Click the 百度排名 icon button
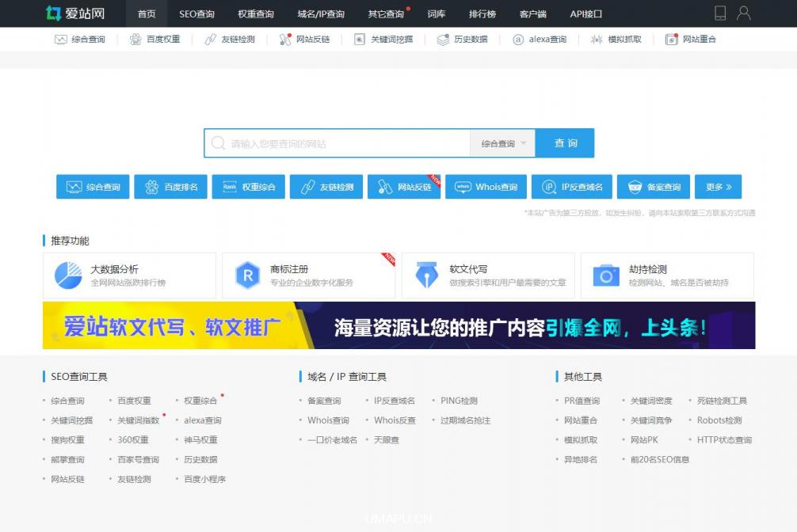The height and width of the screenshot is (532, 797). (170, 187)
